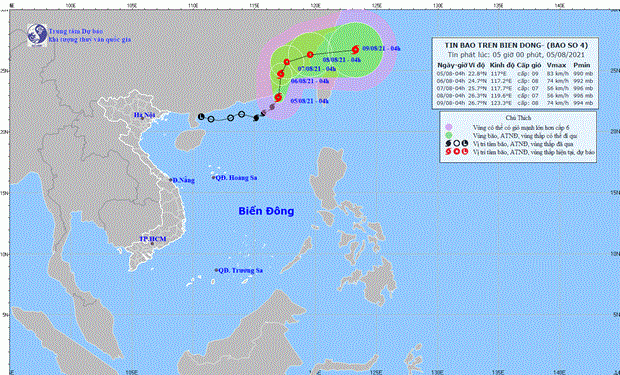Select the TP.HCM city marker
Image resolution: width=620 pixels, height=375 pixels.
point(152,244)
